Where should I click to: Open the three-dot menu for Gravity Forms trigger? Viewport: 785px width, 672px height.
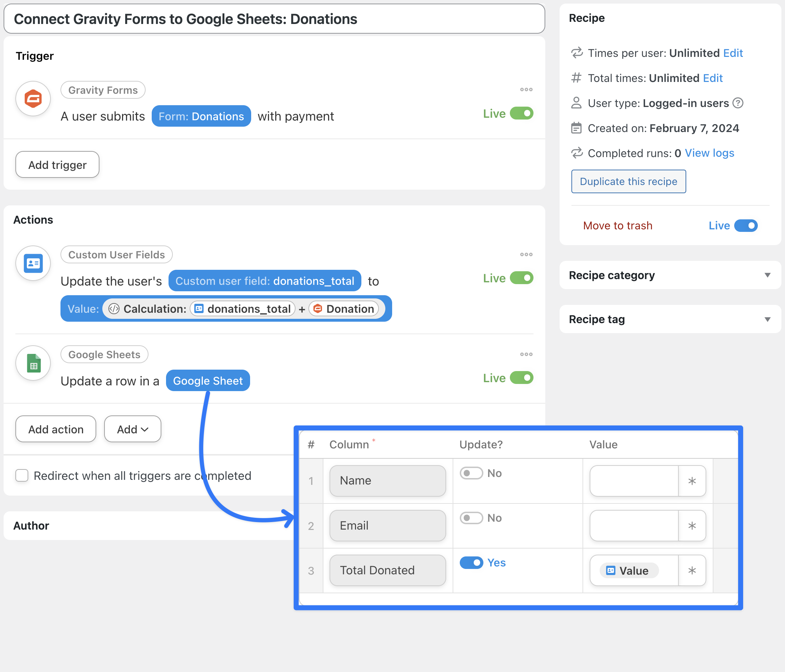click(x=526, y=90)
